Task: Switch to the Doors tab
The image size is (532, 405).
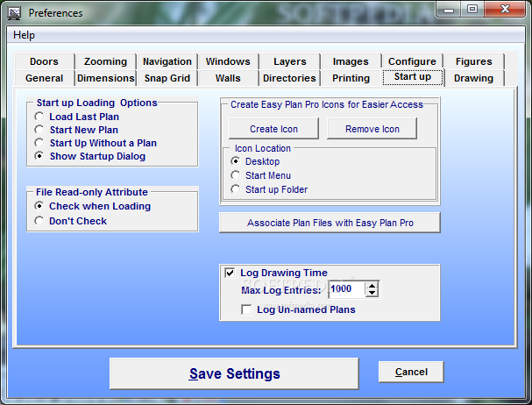Action: 44,61
